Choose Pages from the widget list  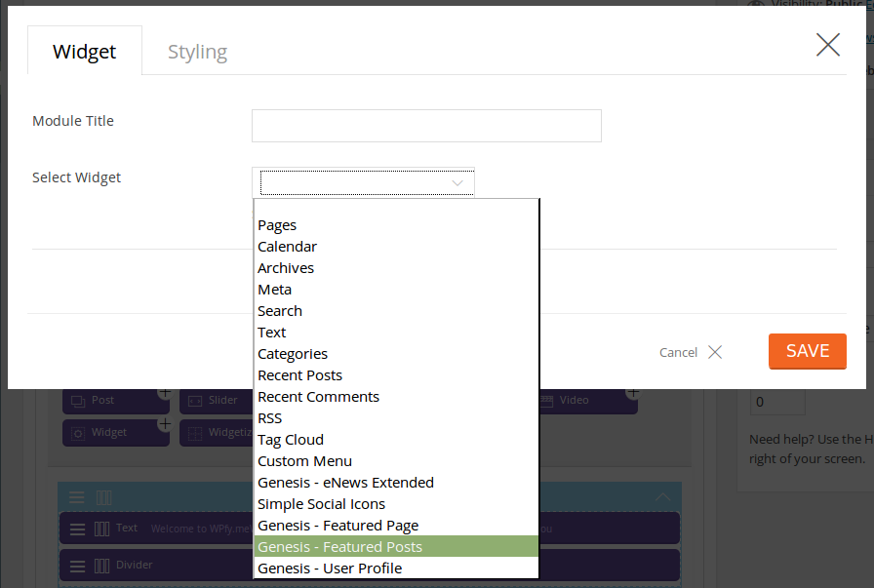click(x=277, y=225)
